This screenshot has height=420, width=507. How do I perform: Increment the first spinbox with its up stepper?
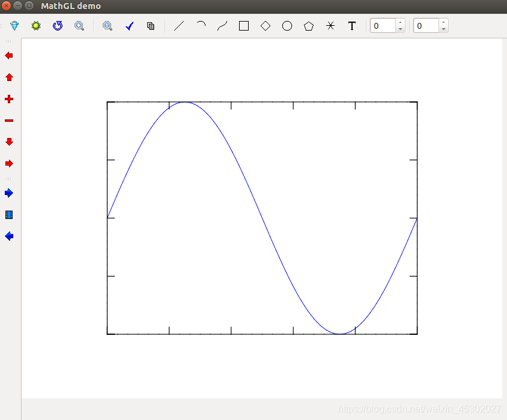click(x=401, y=22)
